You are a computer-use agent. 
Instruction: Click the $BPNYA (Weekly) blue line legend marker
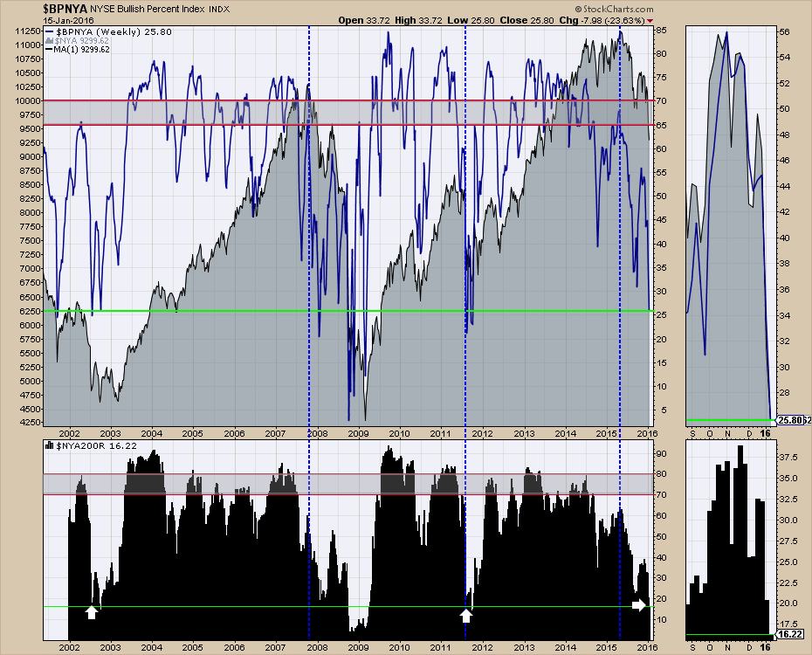click(50, 31)
